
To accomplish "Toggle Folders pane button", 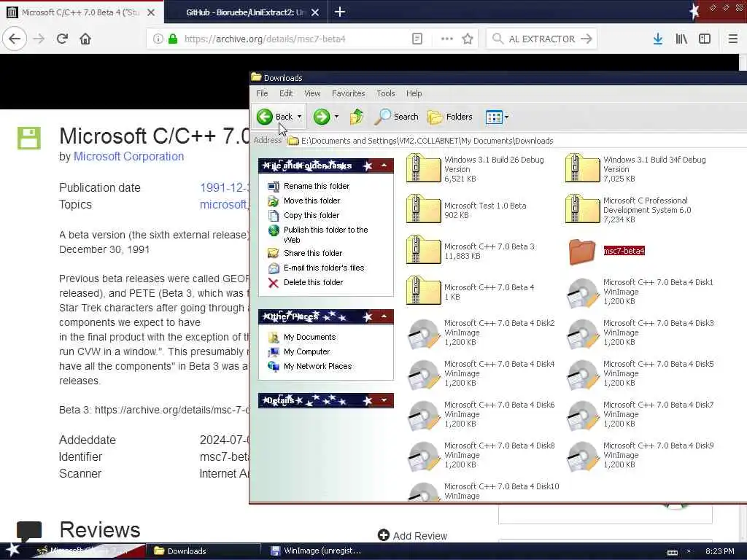I will click(449, 117).
